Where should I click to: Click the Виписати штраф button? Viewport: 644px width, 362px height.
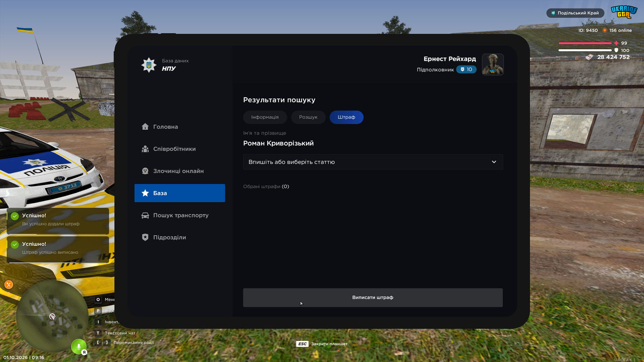[373, 298]
